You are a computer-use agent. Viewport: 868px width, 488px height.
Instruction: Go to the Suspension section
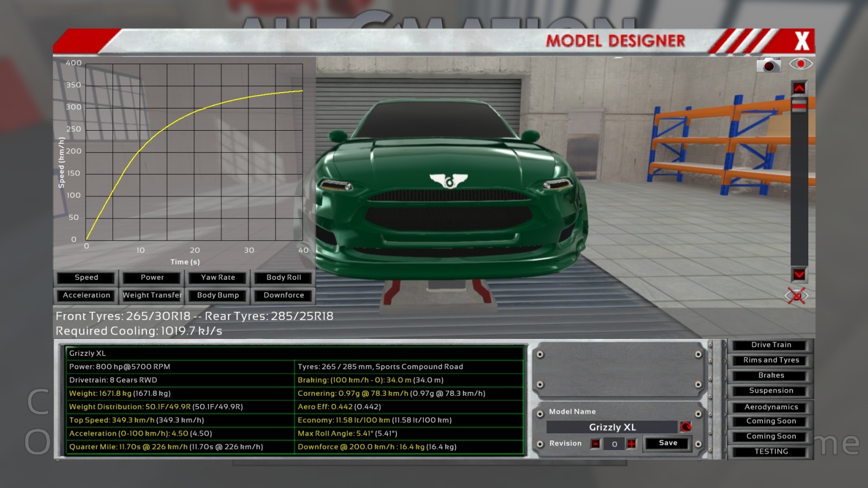coord(771,391)
